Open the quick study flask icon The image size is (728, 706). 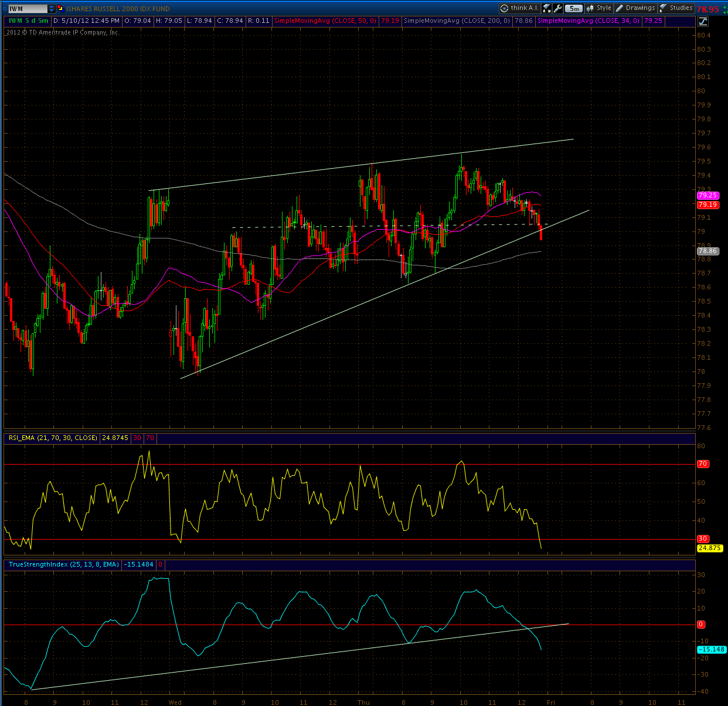(547, 8)
